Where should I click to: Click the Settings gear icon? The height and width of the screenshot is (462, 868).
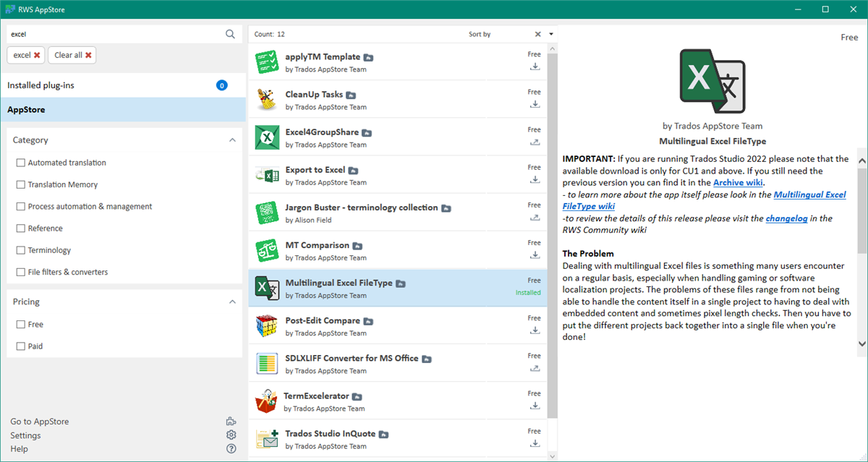click(231, 435)
